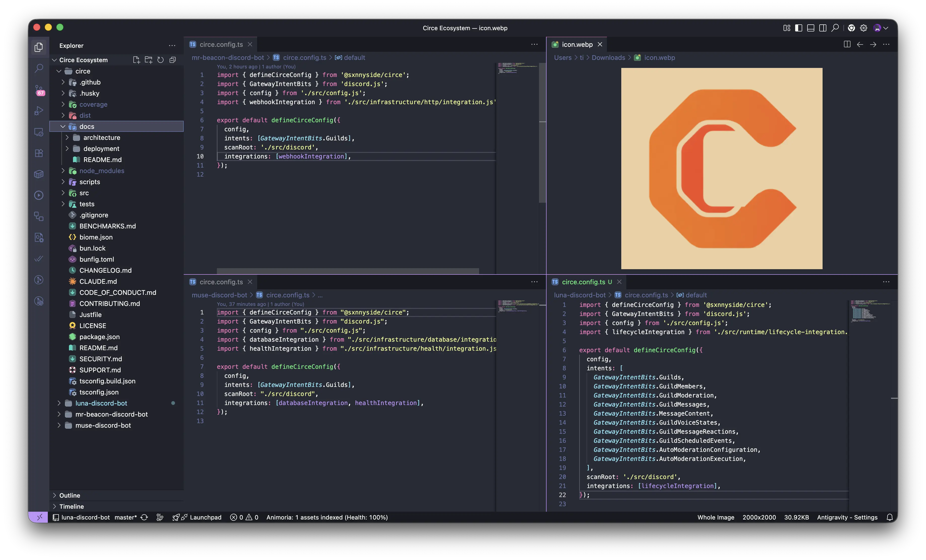Open the settings gear in title bar

pyautogui.click(x=864, y=28)
